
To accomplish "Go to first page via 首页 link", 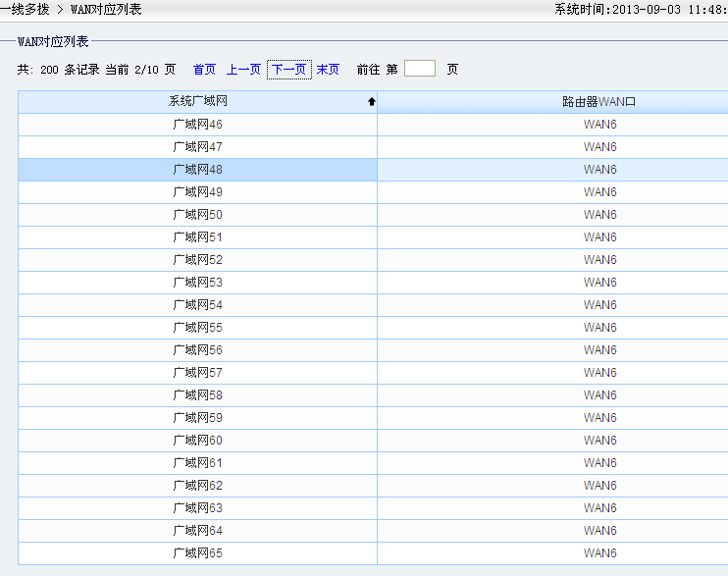I will (x=204, y=70).
